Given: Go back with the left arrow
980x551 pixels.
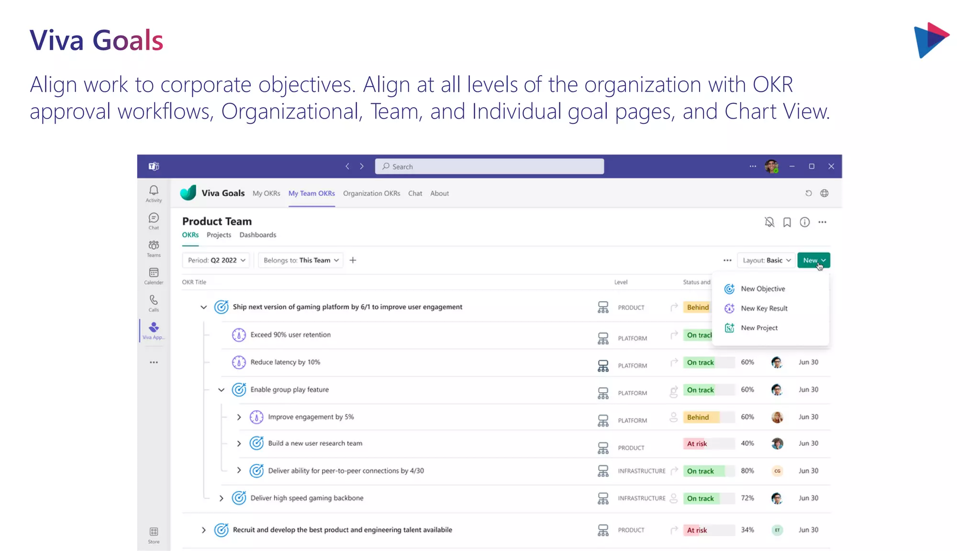Looking at the screenshot, I should pyautogui.click(x=347, y=166).
